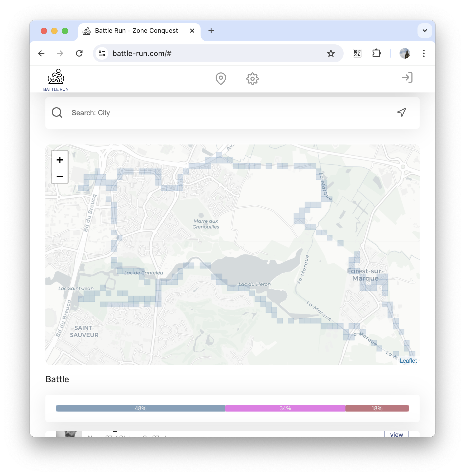Viewport: 465px width, 476px height.
Task: Click the Lac du Héron map label
Action: point(254,284)
